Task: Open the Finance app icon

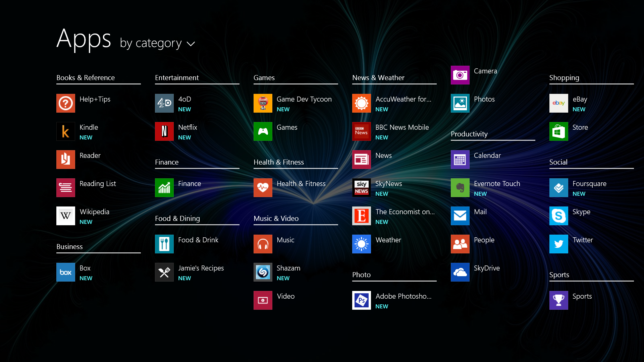Action: coord(164,188)
